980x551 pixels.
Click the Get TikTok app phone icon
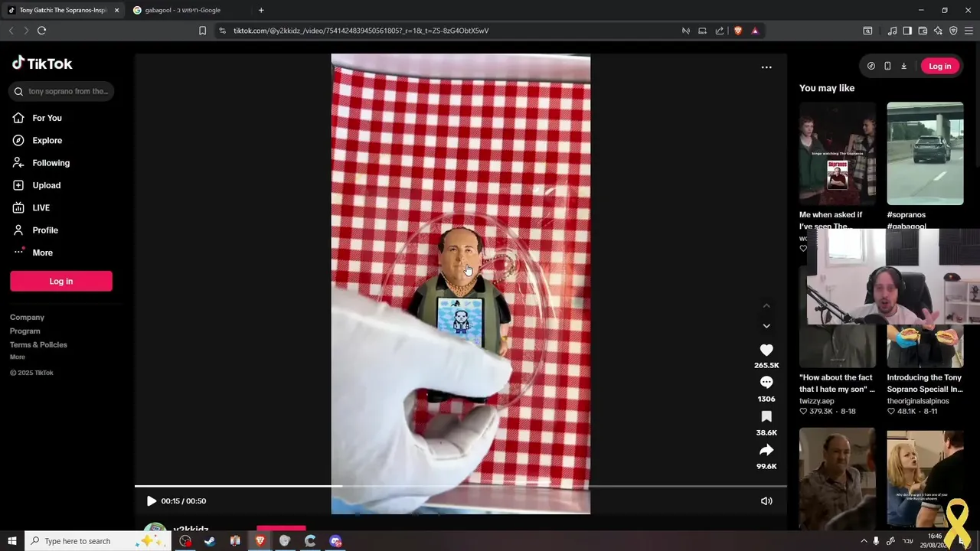[x=887, y=66]
